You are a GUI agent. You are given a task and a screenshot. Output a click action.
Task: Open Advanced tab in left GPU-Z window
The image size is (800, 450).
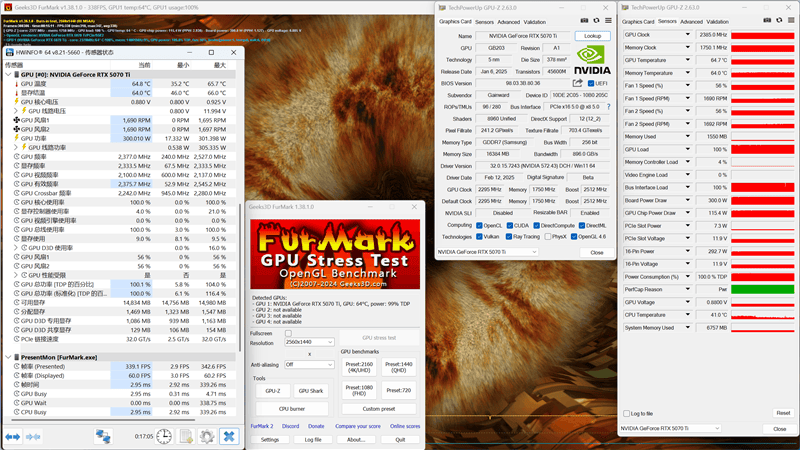pyautogui.click(x=509, y=22)
